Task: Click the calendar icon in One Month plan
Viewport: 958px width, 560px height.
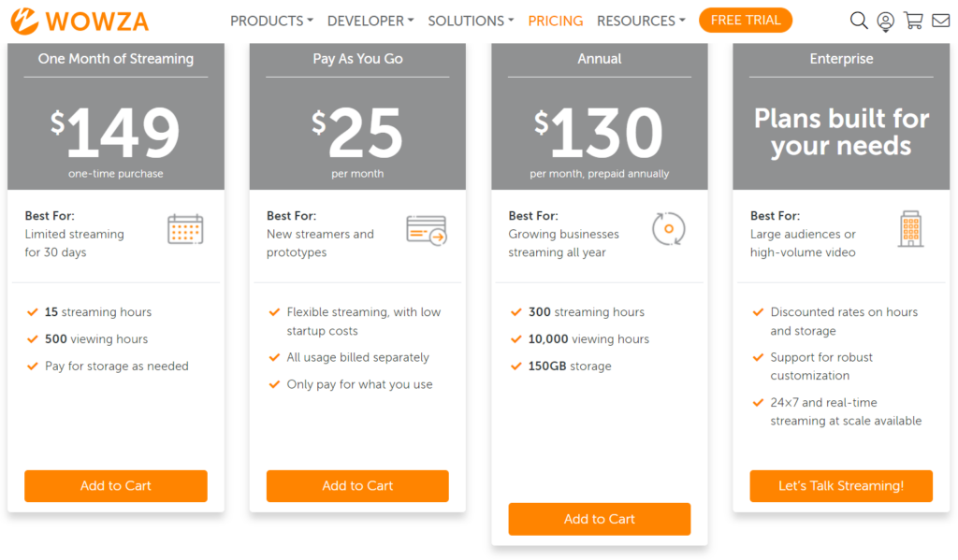Action: [x=185, y=229]
